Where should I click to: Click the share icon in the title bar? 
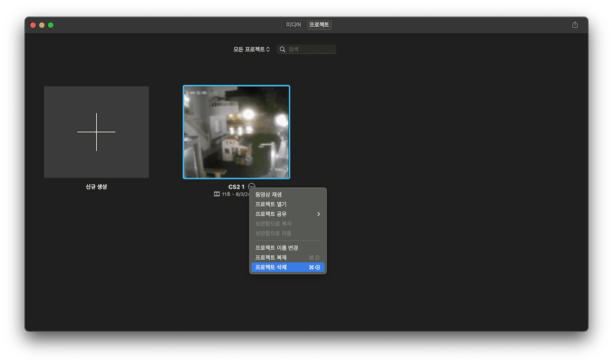point(575,25)
